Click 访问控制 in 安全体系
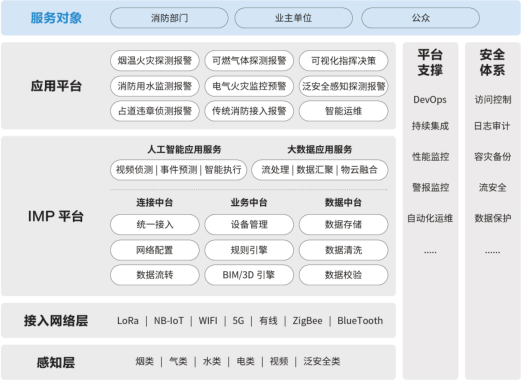 (x=493, y=100)
